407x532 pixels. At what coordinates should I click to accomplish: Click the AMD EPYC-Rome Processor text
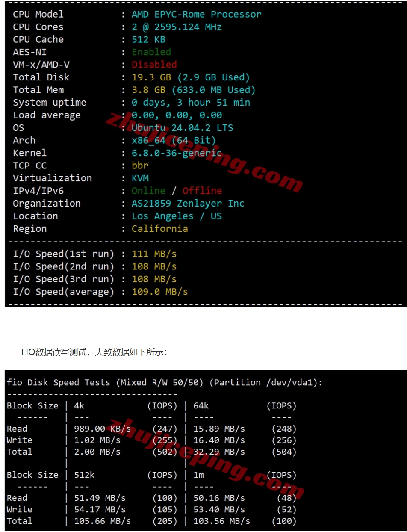(x=196, y=14)
